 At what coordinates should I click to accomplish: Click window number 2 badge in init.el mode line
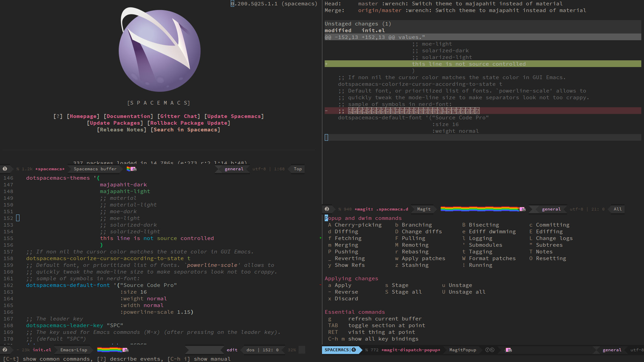point(5,350)
